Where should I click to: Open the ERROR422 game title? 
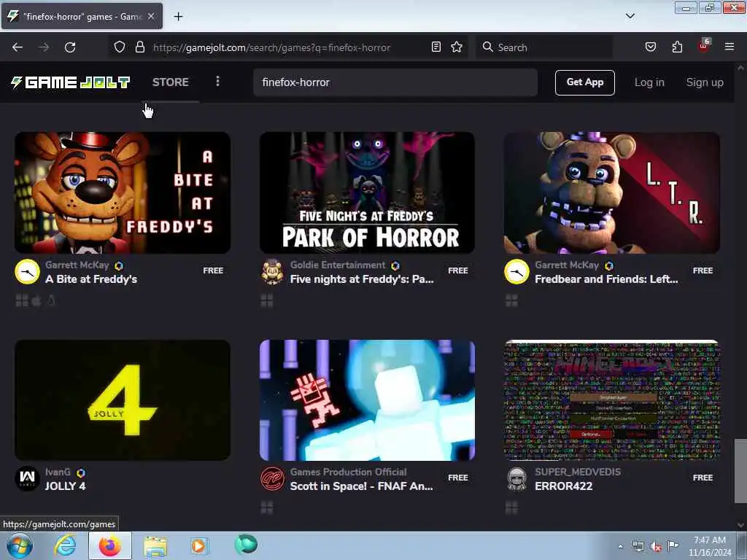pos(564,486)
